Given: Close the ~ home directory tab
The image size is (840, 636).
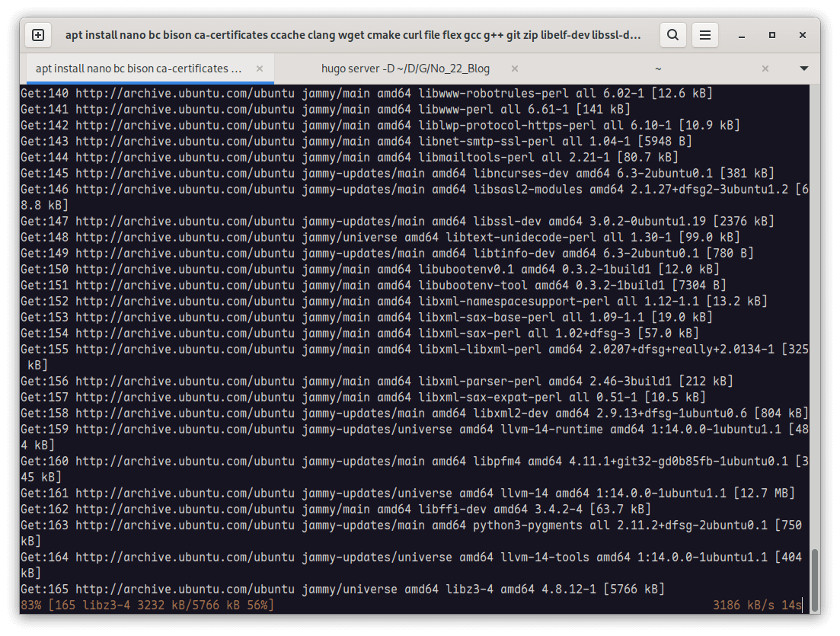Looking at the screenshot, I should tap(766, 69).
